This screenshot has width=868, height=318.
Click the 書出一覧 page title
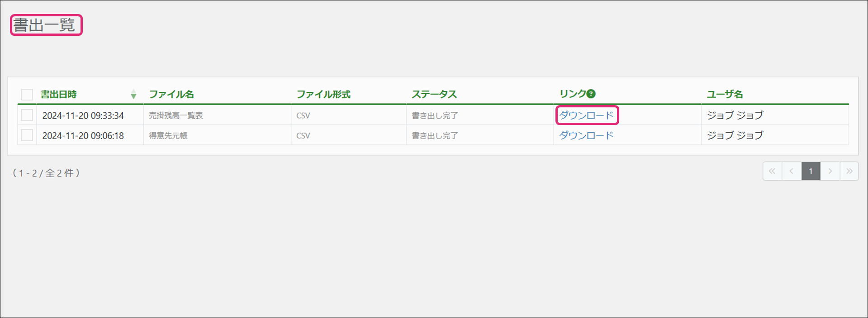click(44, 25)
